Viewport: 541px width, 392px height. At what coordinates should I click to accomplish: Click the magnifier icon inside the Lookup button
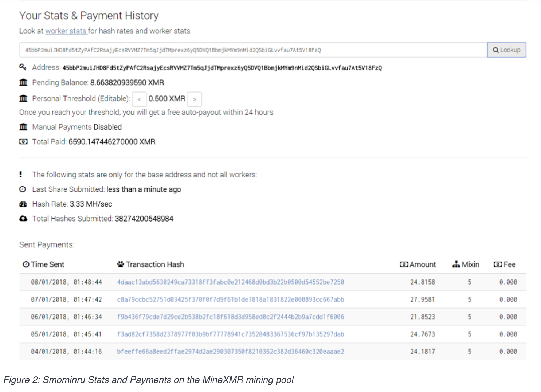495,50
